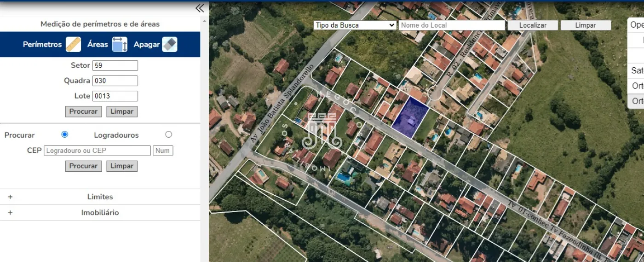The width and height of the screenshot is (644, 262).
Task: Focus the Nome do Local search box
Action: click(x=451, y=25)
